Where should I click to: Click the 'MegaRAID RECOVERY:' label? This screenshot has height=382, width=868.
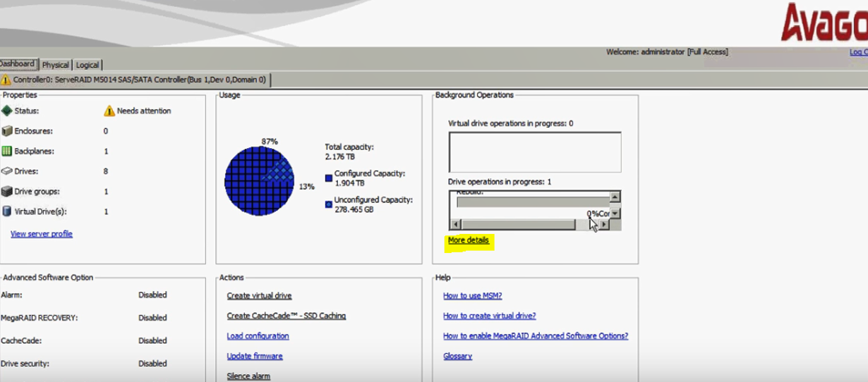click(40, 318)
